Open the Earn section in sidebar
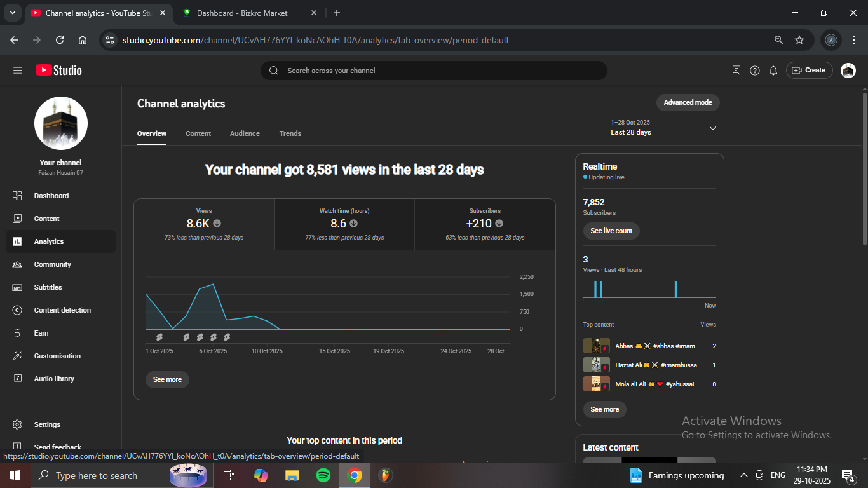 [x=41, y=333]
